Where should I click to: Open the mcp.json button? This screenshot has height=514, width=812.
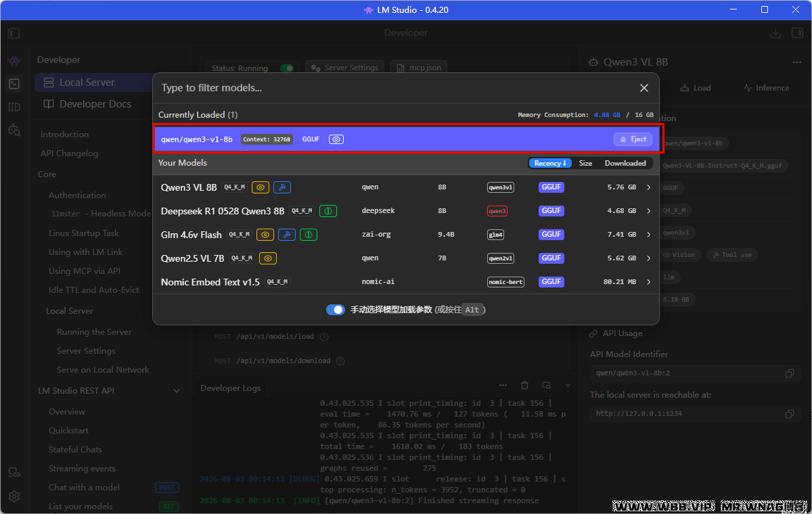click(x=418, y=68)
